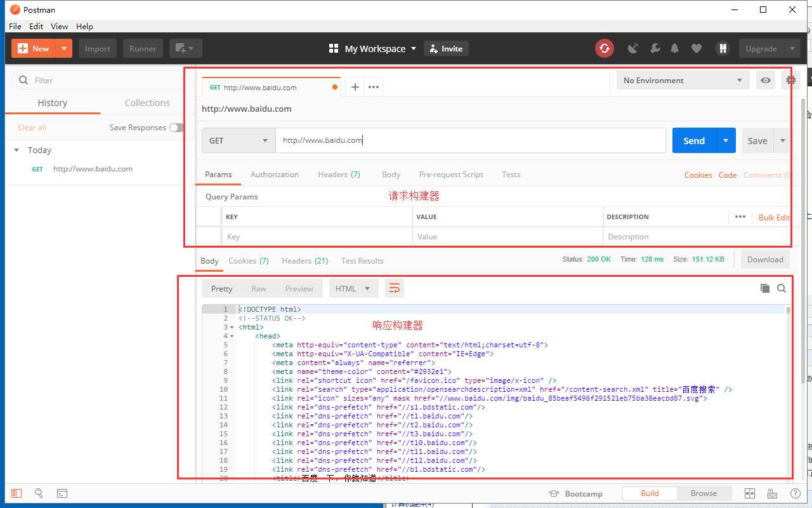Open the Test Results tab
The width and height of the screenshot is (812, 508).
point(362,261)
